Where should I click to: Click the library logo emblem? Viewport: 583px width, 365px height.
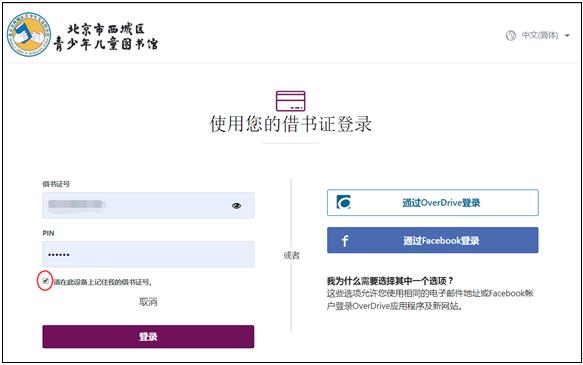[29, 35]
